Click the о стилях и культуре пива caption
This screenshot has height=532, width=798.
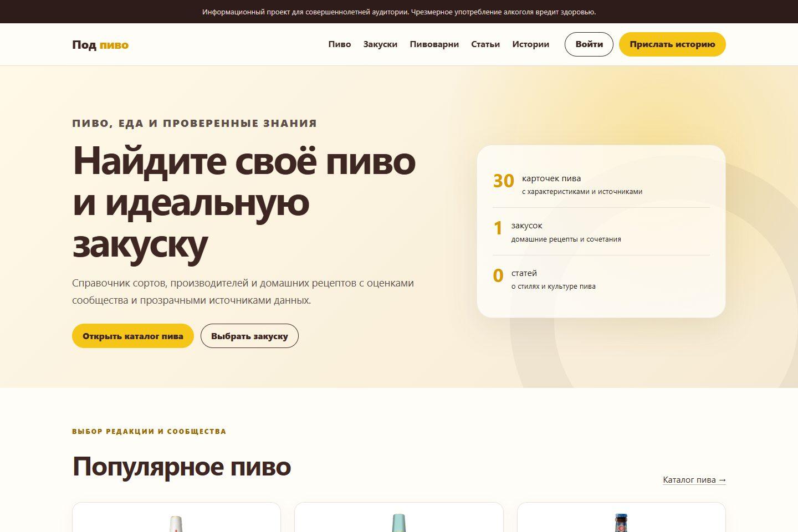(553, 287)
